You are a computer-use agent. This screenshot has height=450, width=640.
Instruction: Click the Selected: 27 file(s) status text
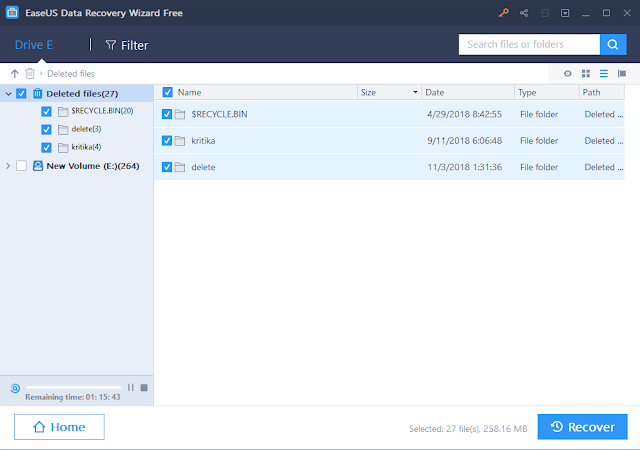[468, 429]
